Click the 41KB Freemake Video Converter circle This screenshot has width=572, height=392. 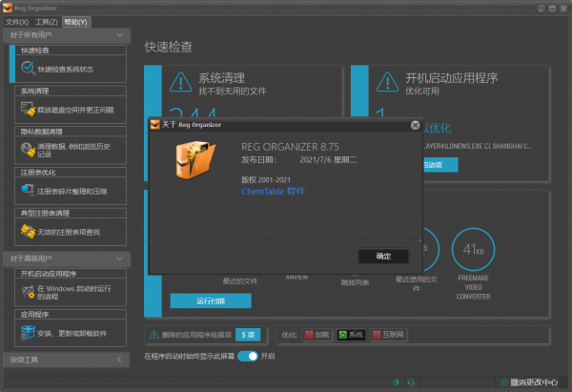(x=473, y=249)
